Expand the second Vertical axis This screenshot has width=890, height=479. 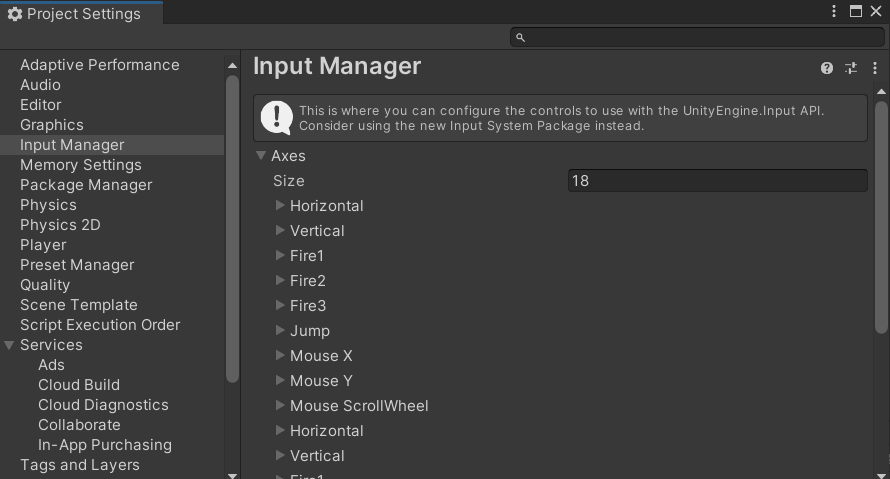click(x=280, y=455)
